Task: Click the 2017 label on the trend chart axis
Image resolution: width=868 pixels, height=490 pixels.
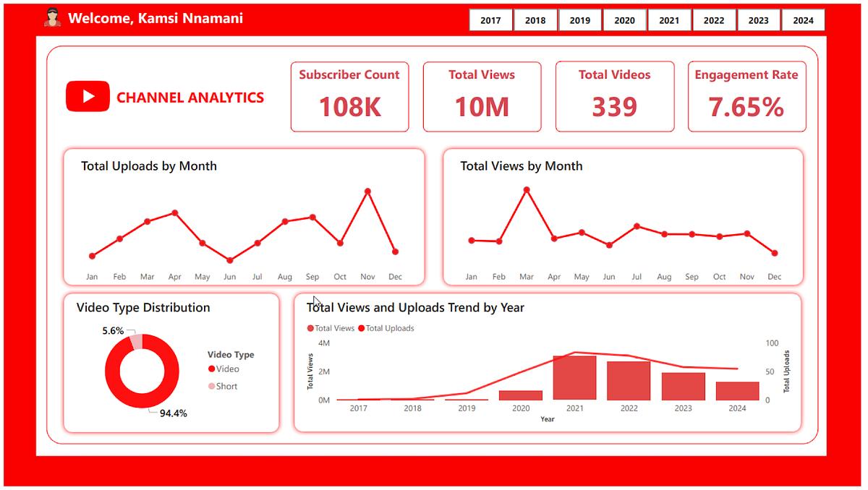Action: (x=358, y=408)
